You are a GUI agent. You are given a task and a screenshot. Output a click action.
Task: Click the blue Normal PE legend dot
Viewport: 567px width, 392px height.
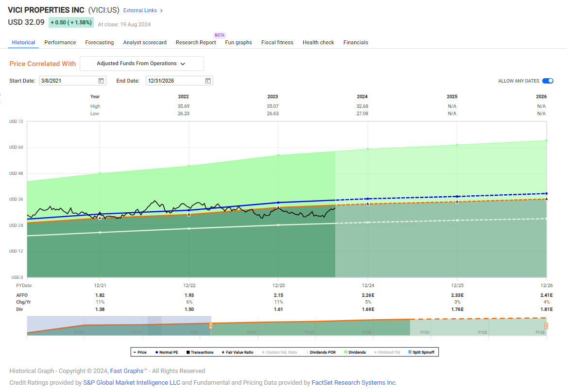[x=156, y=351]
